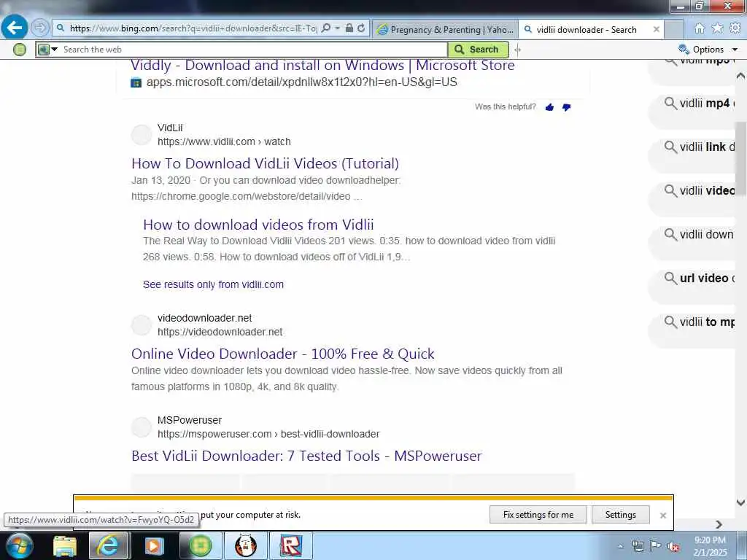
Task: Click the thumbs up helpful icon
Action: click(x=549, y=107)
